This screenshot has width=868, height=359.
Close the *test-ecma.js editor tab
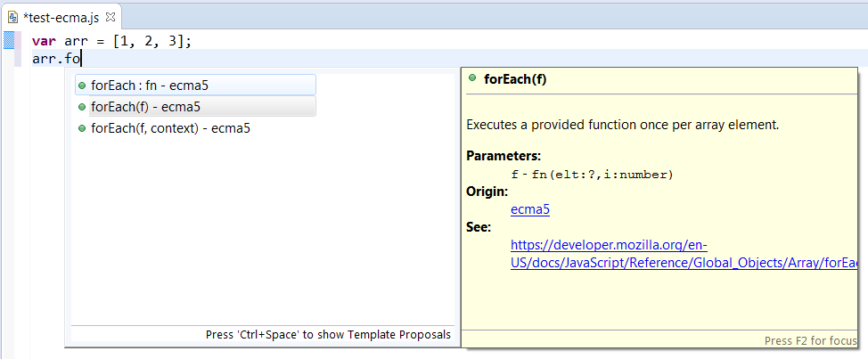point(110,17)
